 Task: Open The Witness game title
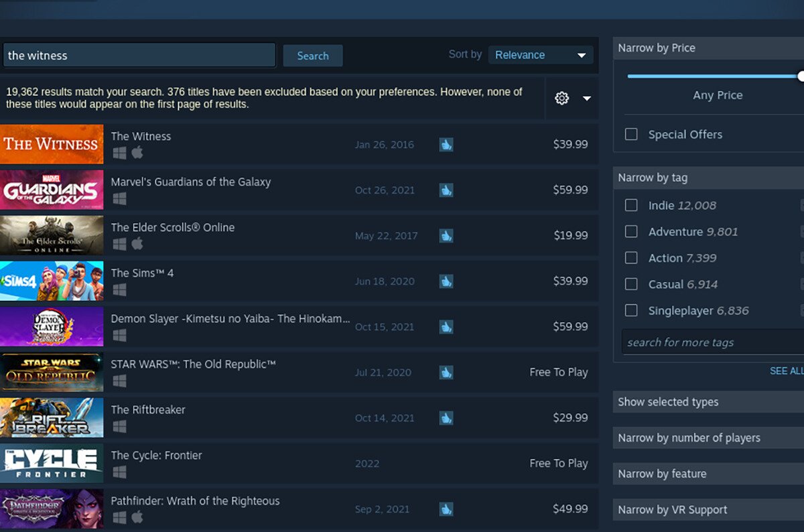click(141, 136)
